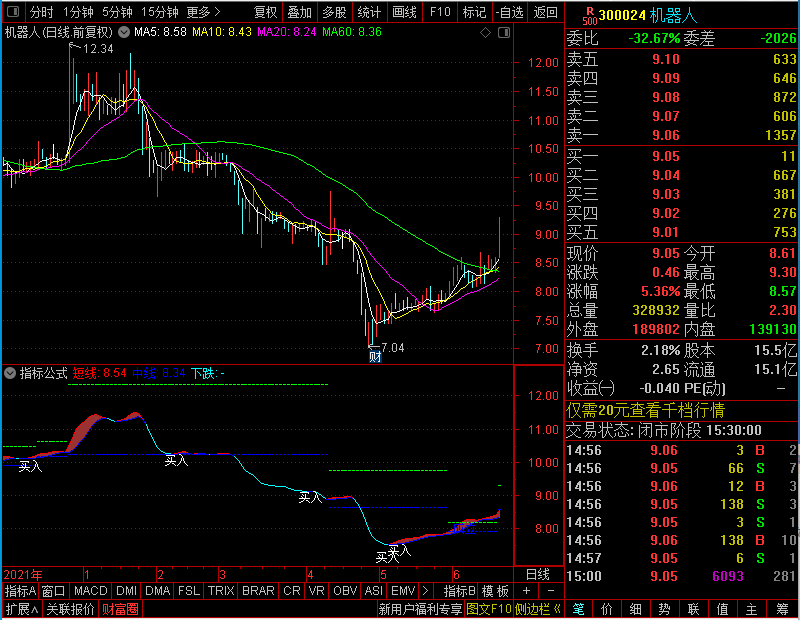Screen dimensions: 800x620
Task: Show more indicators with the > arrow
Action: (425, 591)
